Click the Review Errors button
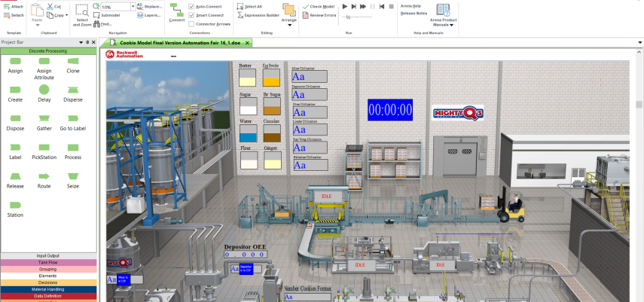Screen dimensions: 644x302 [x=319, y=15]
